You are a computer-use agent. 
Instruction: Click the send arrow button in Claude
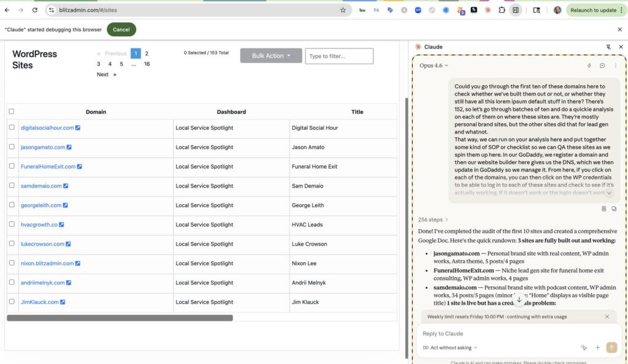[611, 347]
